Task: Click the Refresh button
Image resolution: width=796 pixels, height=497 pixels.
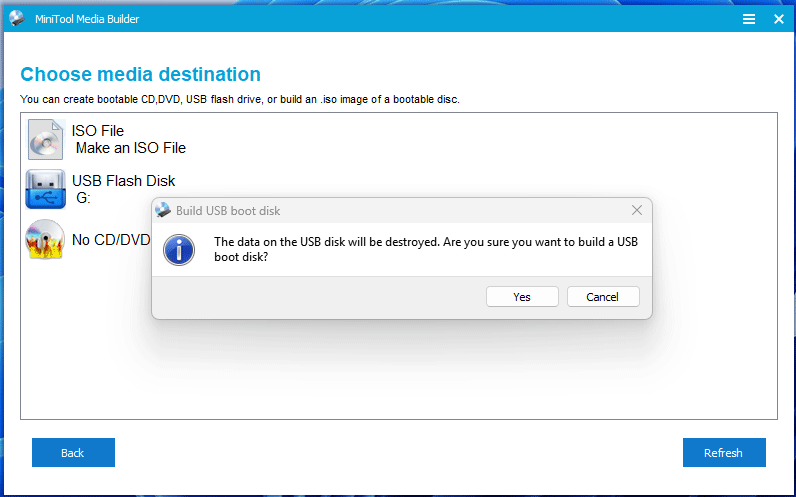Action: (724, 452)
